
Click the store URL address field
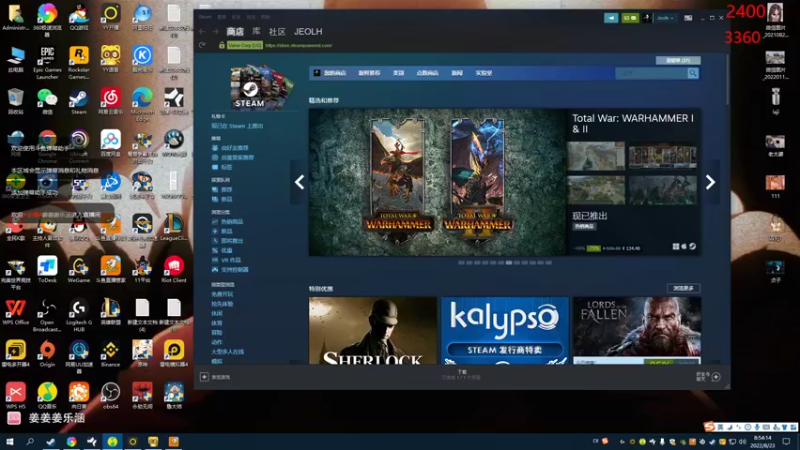pos(298,45)
